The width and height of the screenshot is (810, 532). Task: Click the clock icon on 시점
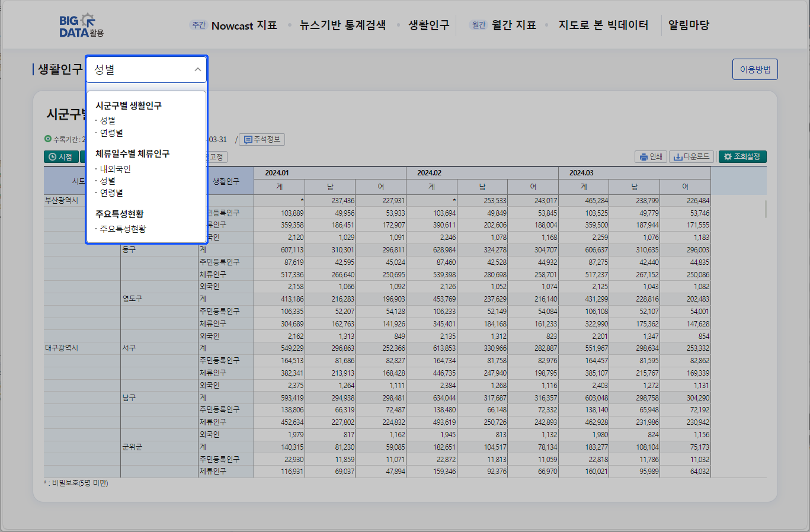pyautogui.click(x=53, y=157)
